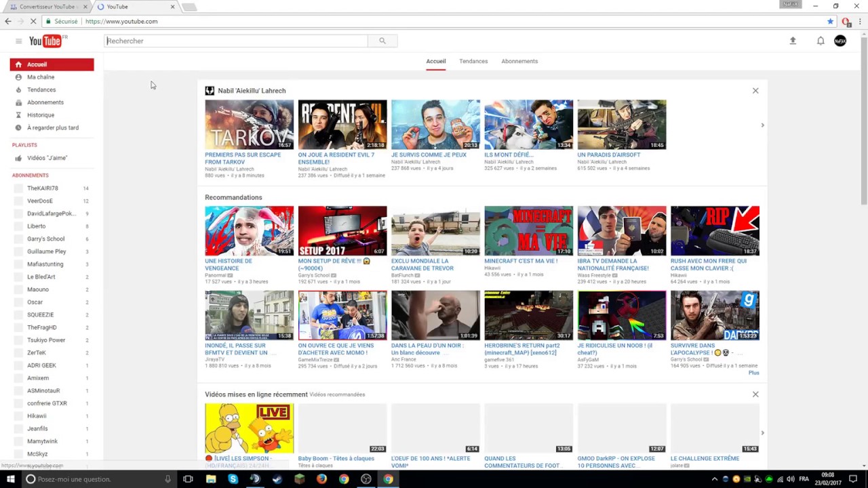This screenshot has height=488, width=868.
Task: Open the account avatar menu
Action: point(840,41)
